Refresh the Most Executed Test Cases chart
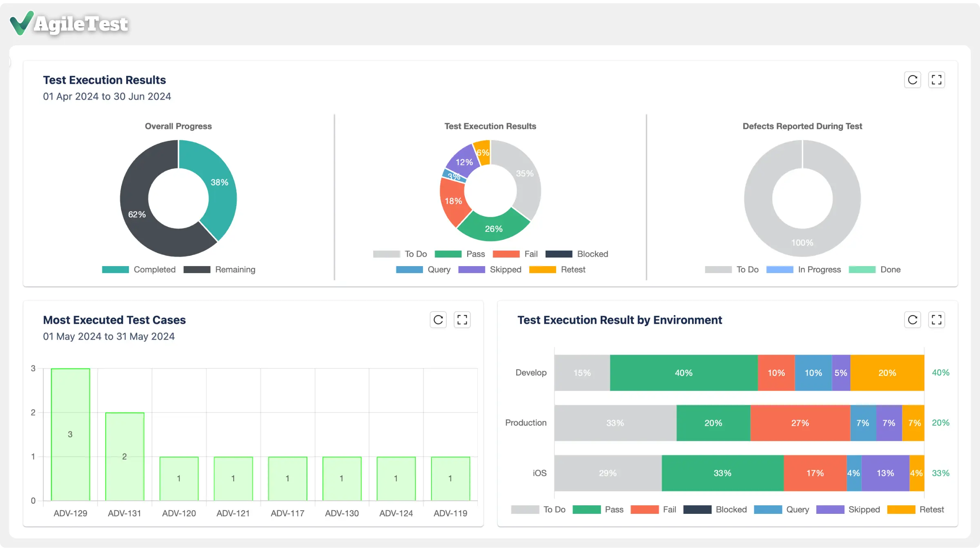Screen dimensions: 980x551 pos(438,320)
